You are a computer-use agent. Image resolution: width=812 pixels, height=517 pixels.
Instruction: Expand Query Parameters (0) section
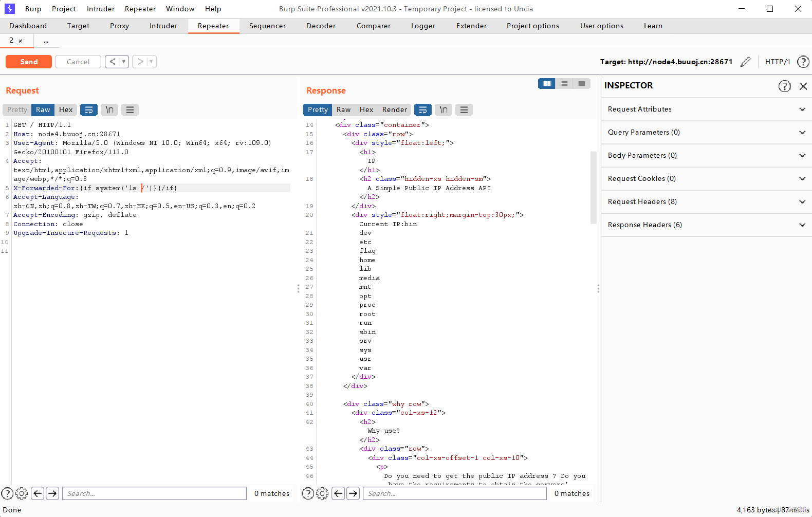click(x=707, y=132)
